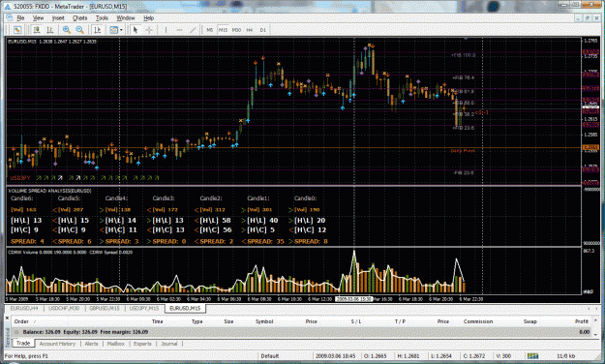Click the EURUSD,M15 chart price header text
Image resolution: width=605 pixels, height=364 pixels.
pyautogui.click(x=52, y=42)
